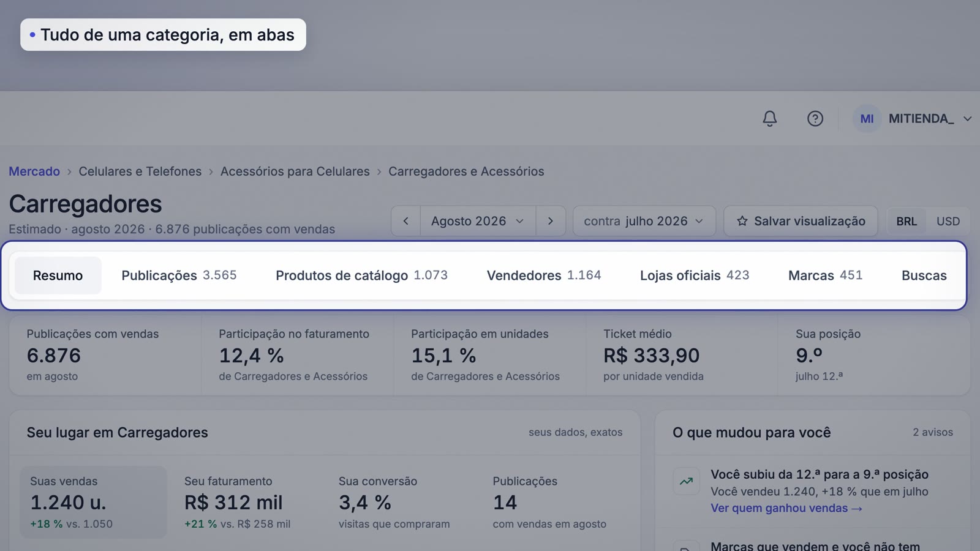Screen dimensions: 980x551
Task: Open the Vendedores tab
Action: (x=544, y=275)
